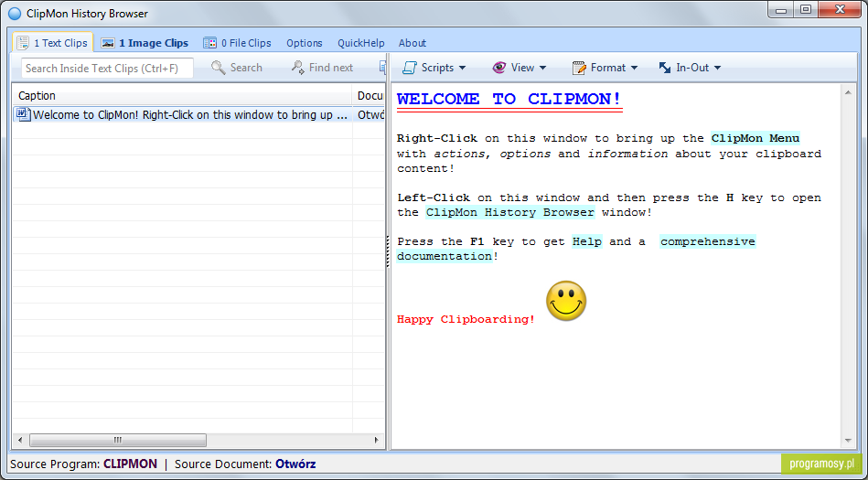Click the Text Clips tab document icon
Image resolution: width=868 pixels, height=480 pixels.
(x=23, y=43)
